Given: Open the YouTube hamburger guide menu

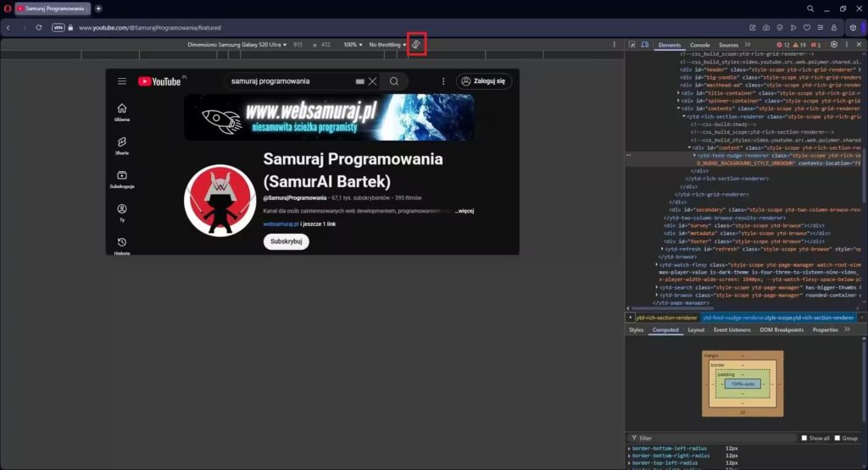Looking at the screenshot, I should tap(122, 81).
